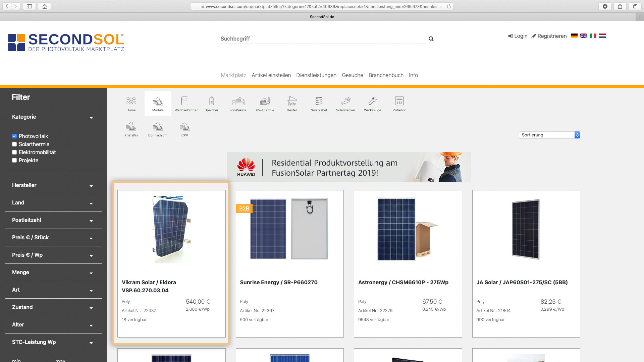
Task: Tick the Elektromobilität checkbox
Action: pos(14,152)
